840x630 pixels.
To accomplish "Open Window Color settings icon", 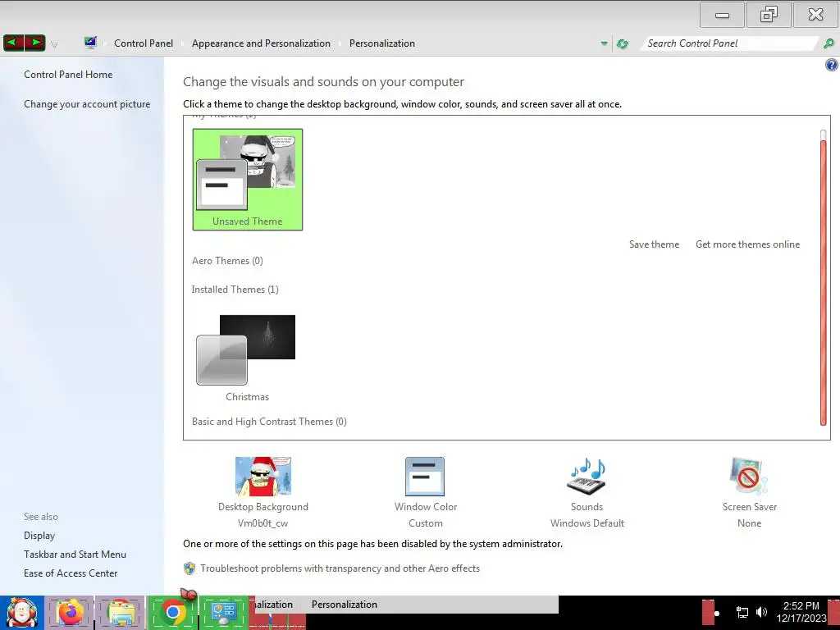I will point(425,477).
